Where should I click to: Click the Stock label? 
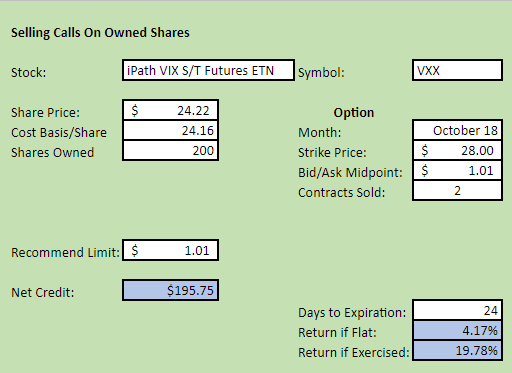coord(29,72)
